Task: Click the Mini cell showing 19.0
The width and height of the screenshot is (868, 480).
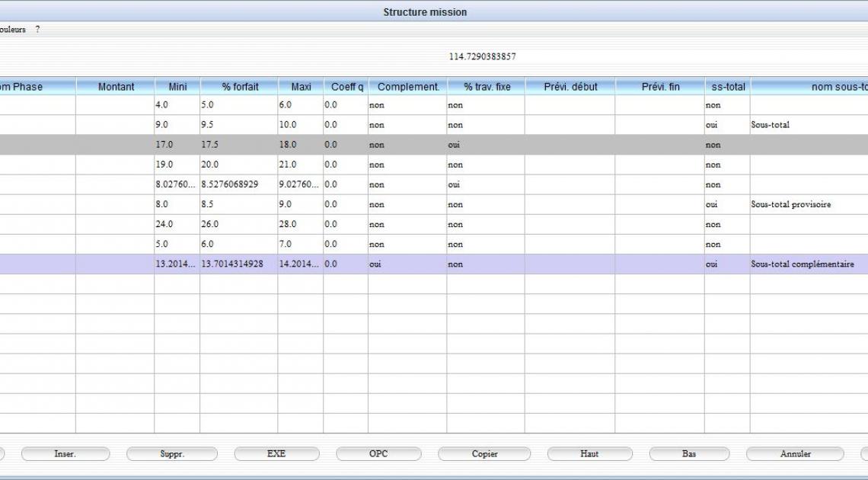Action: click(x=177, y=165)
